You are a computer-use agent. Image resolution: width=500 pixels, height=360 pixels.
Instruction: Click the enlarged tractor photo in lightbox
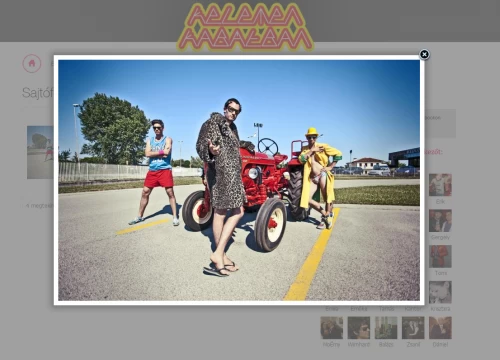[239, 180]
